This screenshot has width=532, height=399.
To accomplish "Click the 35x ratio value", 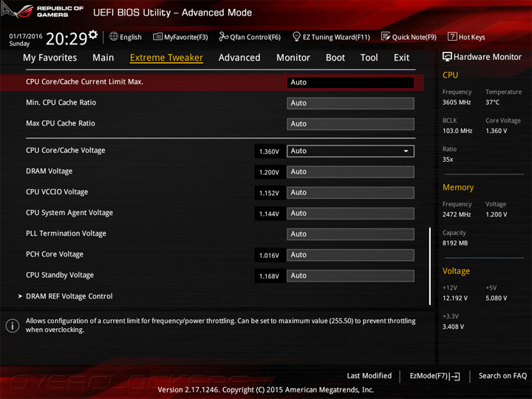I will tap(448, 160).
